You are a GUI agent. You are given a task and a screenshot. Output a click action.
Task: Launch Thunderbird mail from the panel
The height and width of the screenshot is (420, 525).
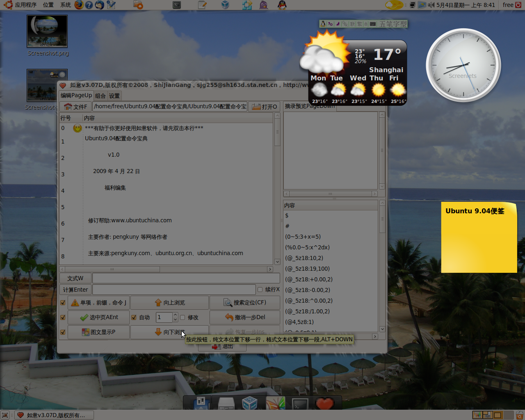coord(99,5)
